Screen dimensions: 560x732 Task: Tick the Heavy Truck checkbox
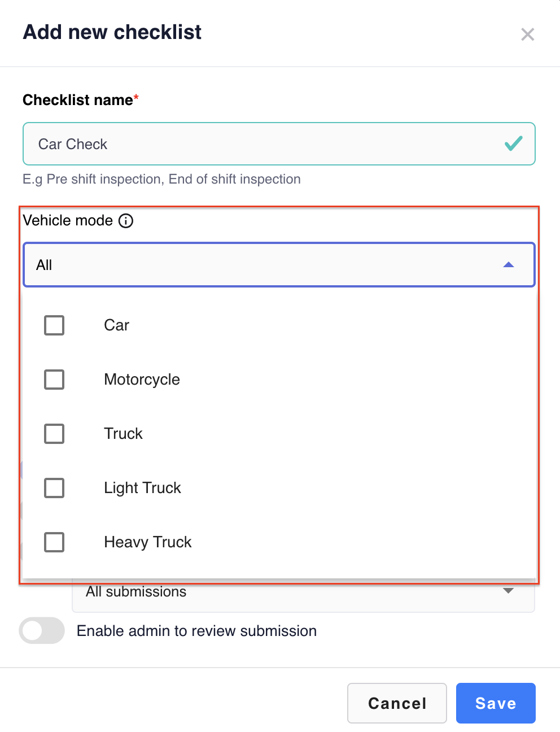(x=54, y=542)
